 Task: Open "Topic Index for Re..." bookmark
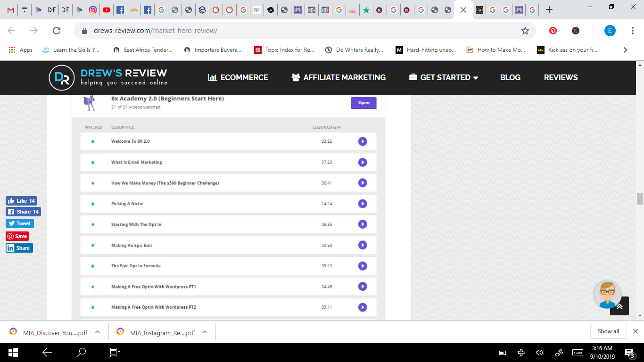[284, 50]
